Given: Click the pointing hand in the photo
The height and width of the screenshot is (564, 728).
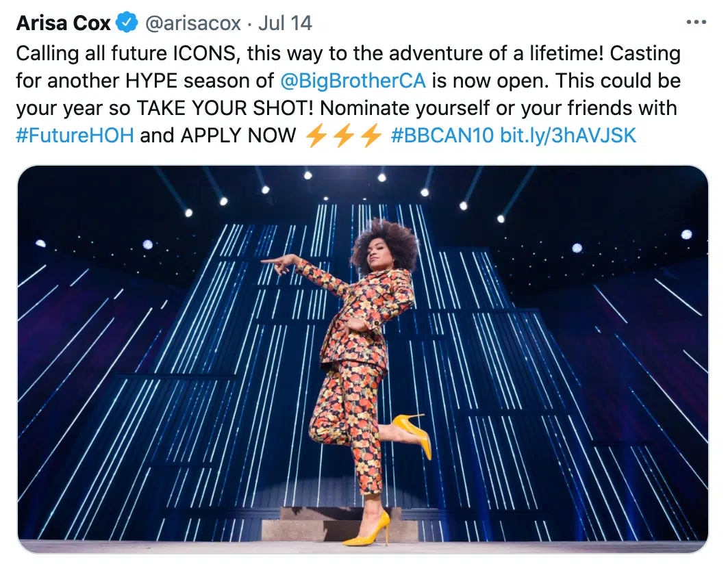Looking at the screenshot, I should pos(279,264).
